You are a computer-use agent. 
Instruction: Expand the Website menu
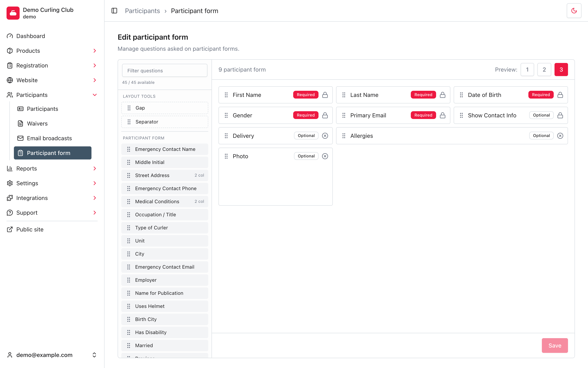[52, 80]
